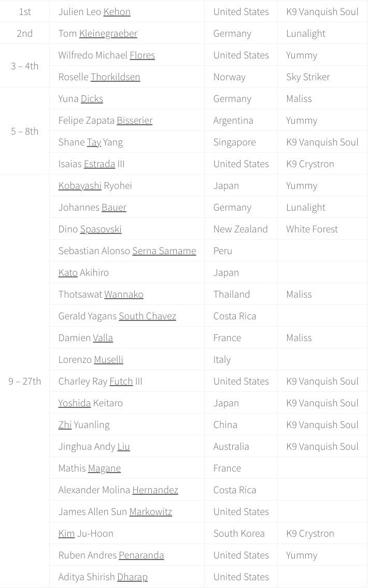
Task: Open the Bisserier underlined link
Action: point(134,120)
